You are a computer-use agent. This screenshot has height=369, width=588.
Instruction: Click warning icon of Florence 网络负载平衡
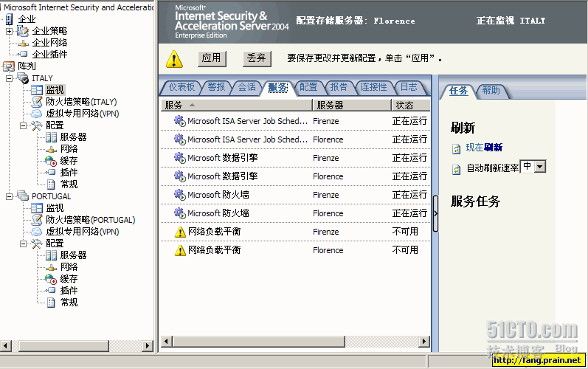pyautogui.click(x=180, y=250)
